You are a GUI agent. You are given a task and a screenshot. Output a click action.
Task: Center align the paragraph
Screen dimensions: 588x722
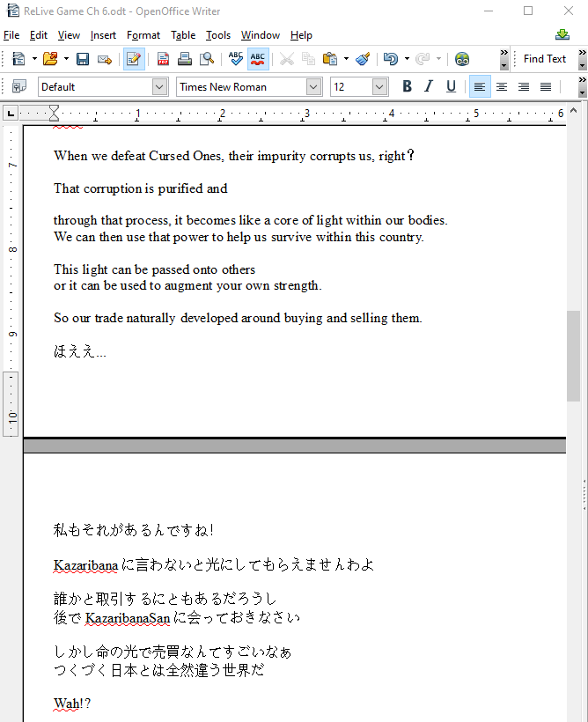pyautogui.click(x=502, y=86)
